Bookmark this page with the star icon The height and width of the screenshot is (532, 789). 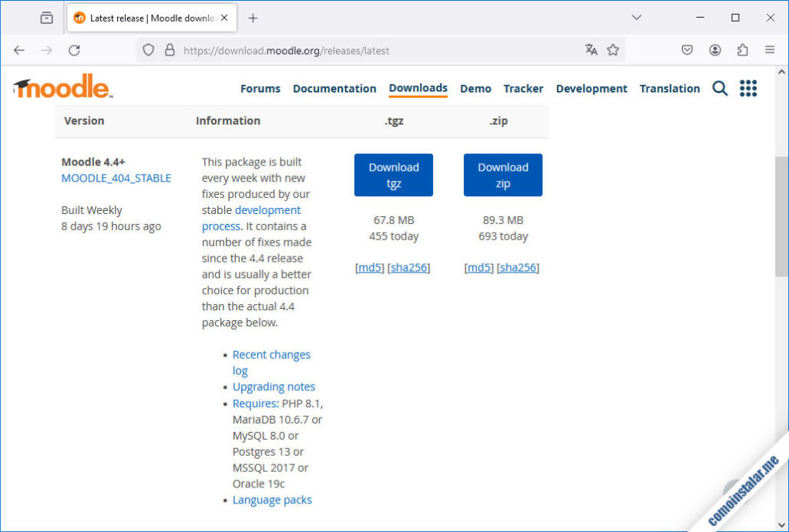pos(613,49)
